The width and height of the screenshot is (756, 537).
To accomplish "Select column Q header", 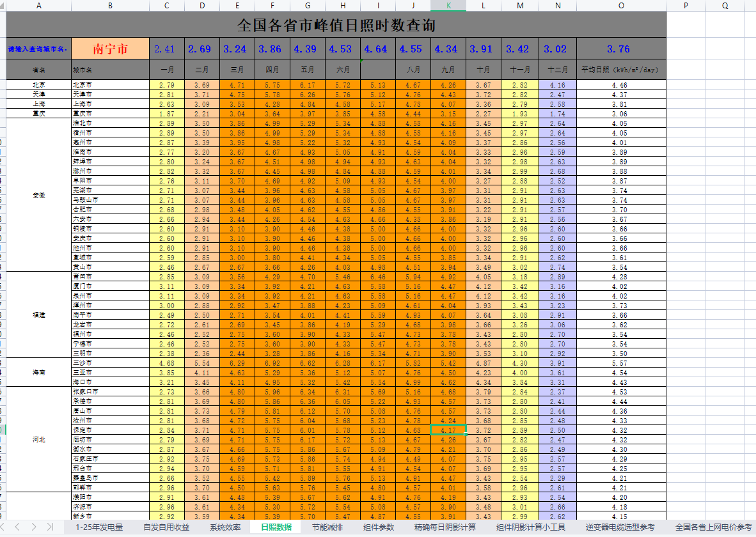I will point(725,6).
